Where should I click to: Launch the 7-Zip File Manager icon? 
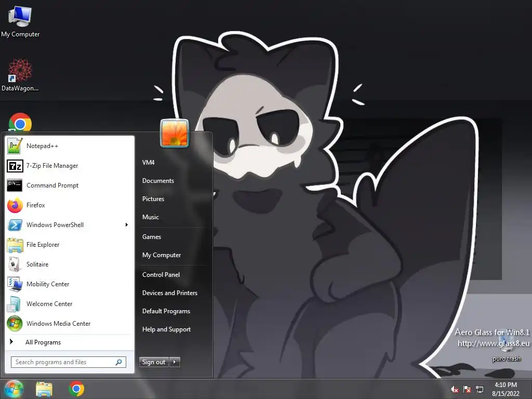click(x=15, y=166)
